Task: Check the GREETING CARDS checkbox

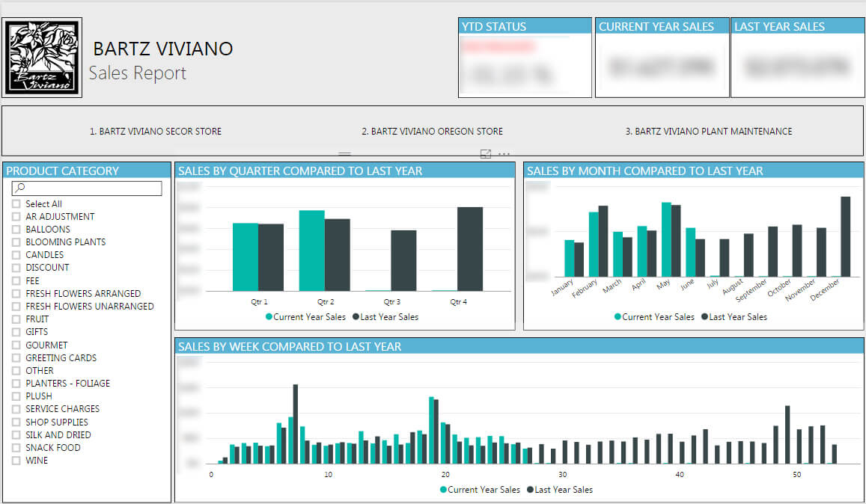Action: (16, 357)
